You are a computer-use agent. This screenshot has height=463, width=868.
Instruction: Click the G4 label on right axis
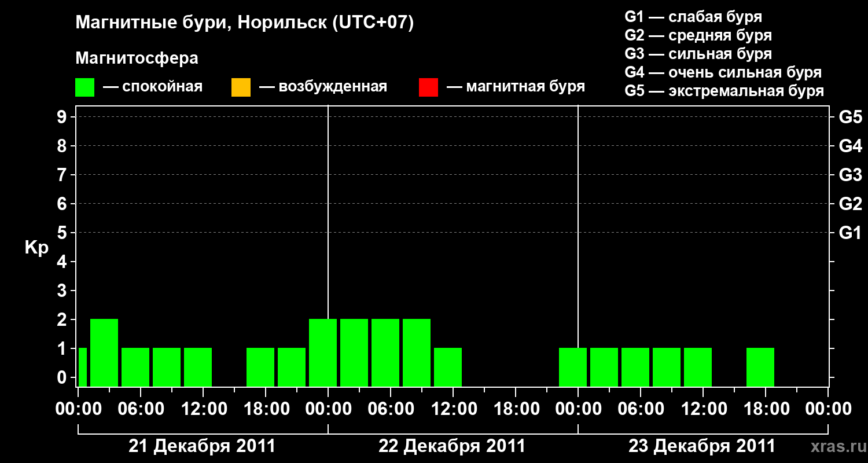coord(851,146)
